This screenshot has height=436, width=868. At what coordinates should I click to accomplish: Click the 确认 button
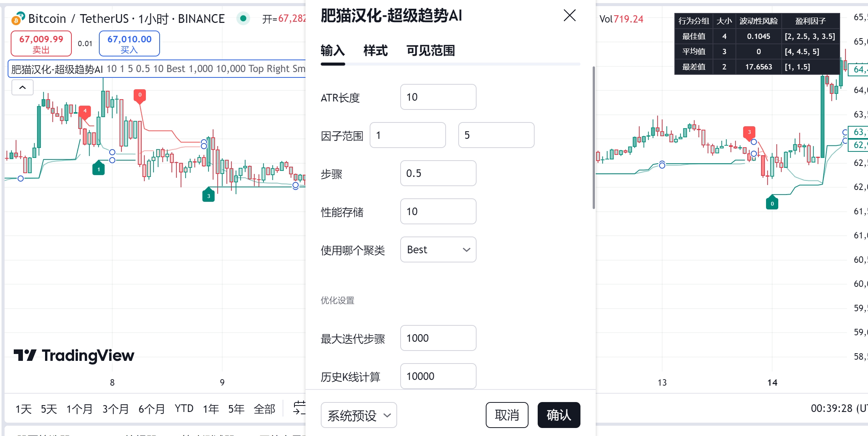(x=559, y=415)
